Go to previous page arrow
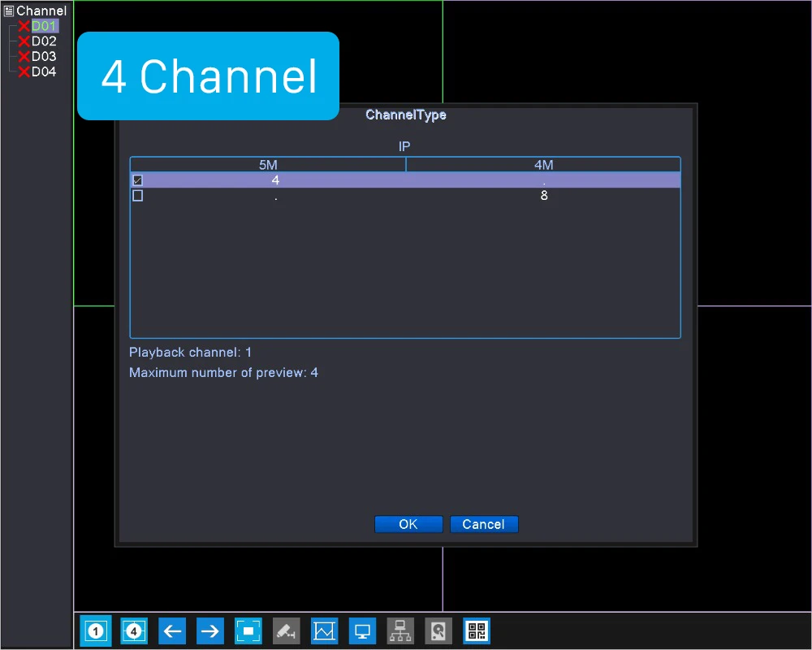The width and height of the screenshot is (812, 650). point(172,630)
